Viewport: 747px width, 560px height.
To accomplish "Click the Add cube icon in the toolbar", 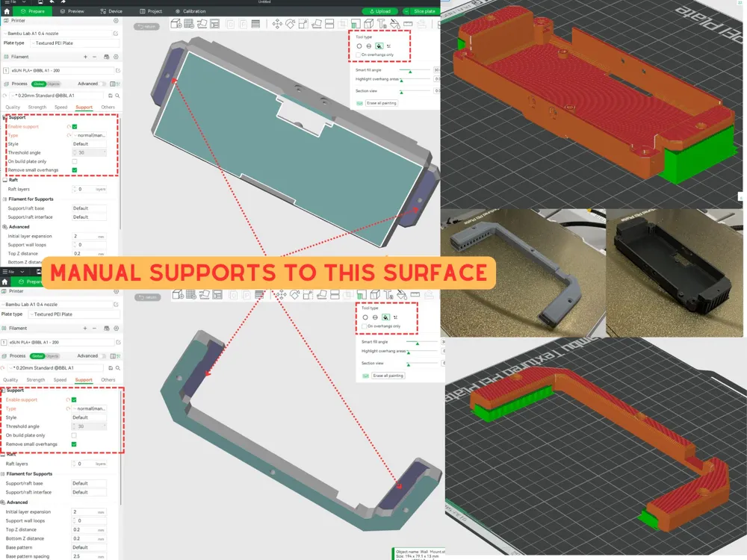I will [x=176, y=25].
